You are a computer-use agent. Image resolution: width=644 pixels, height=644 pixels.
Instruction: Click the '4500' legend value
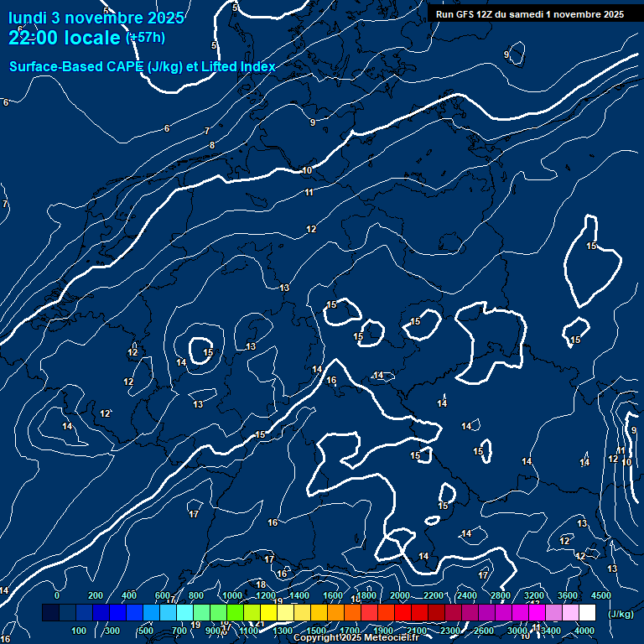pyautogui.click(x=601, y=595)
